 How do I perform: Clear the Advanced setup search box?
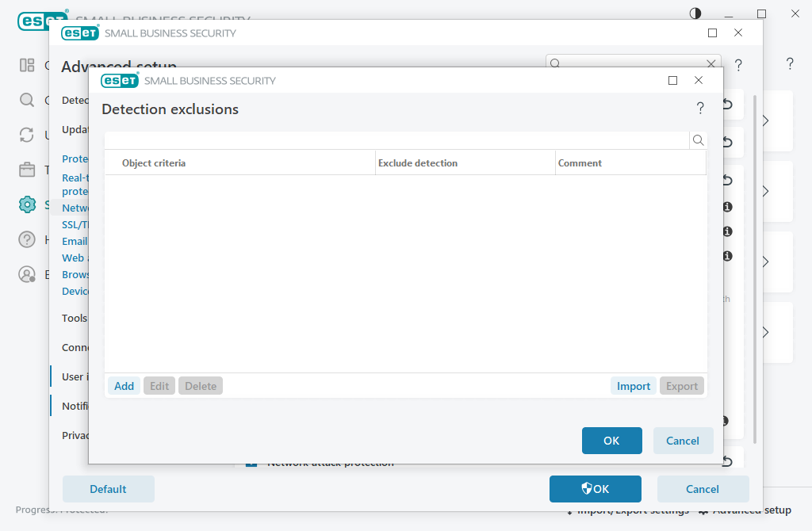(711, 63)
